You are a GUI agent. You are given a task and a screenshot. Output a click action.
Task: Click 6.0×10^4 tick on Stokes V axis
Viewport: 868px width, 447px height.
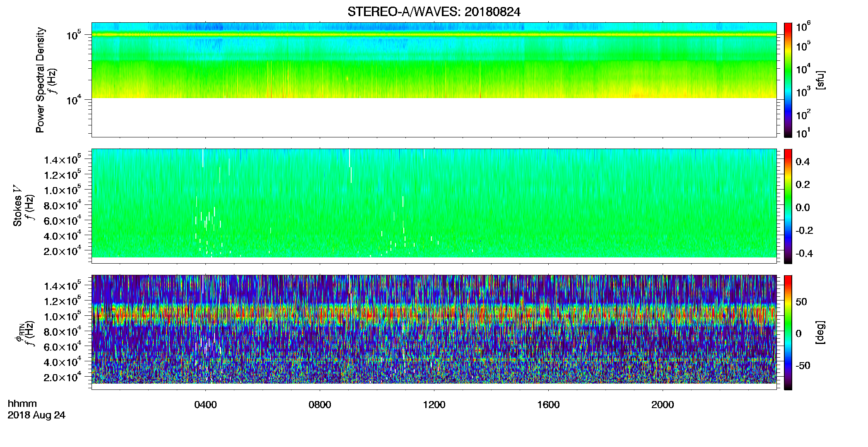pyautogui.click(x=63, y=220)
